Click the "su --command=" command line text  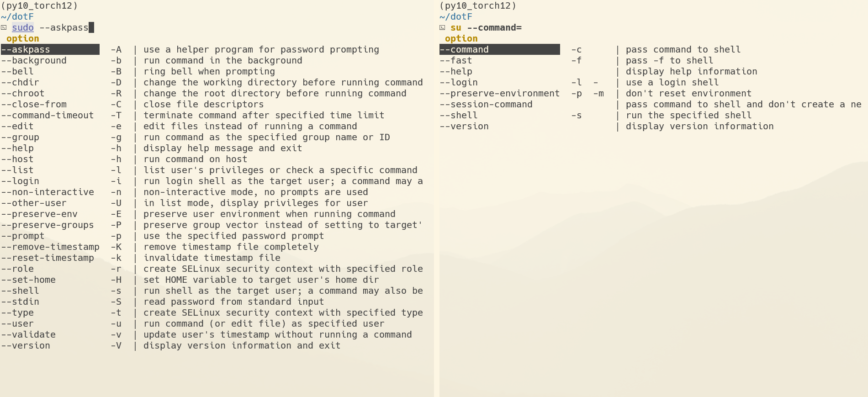[x=486, y=28]
